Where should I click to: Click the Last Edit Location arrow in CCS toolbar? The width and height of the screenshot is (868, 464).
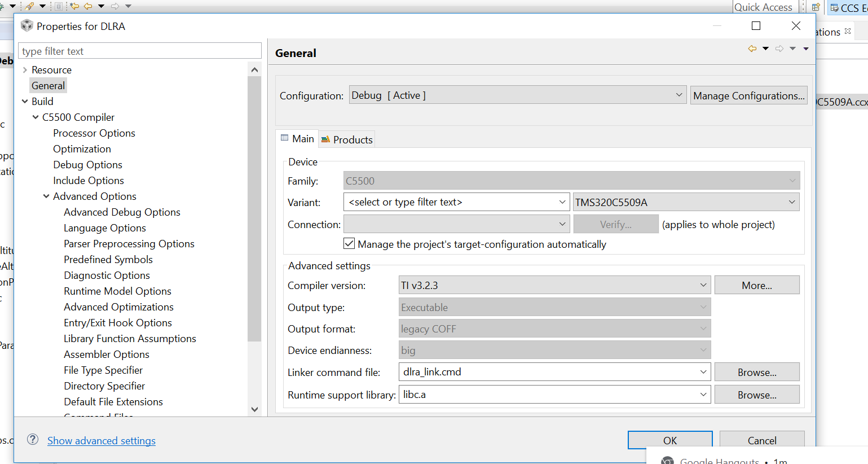(74, 6)
